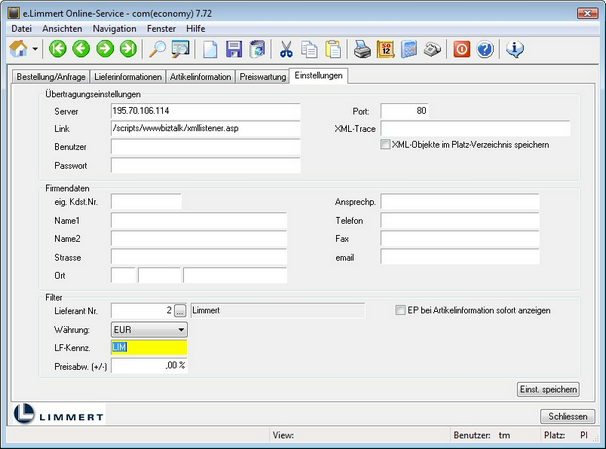Enable XML-Objekte im Platz-Verzeichnis speichern

click(x=386, y=145)
